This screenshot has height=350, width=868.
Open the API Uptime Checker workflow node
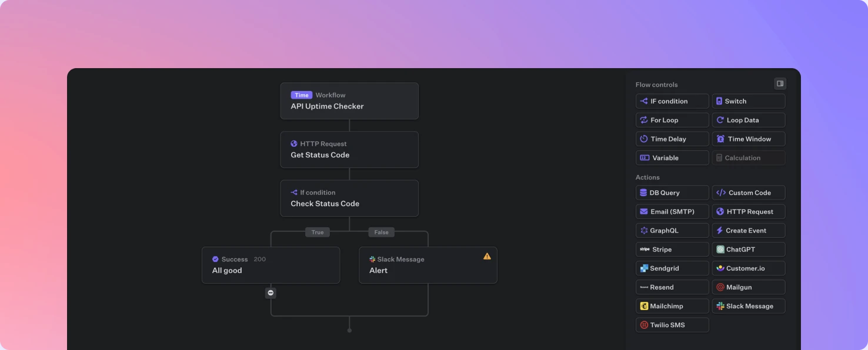(x=349, y=100)
